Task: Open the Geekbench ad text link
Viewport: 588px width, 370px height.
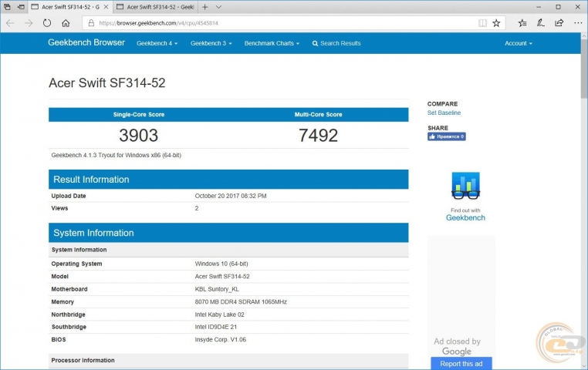Action: (465, 217)
